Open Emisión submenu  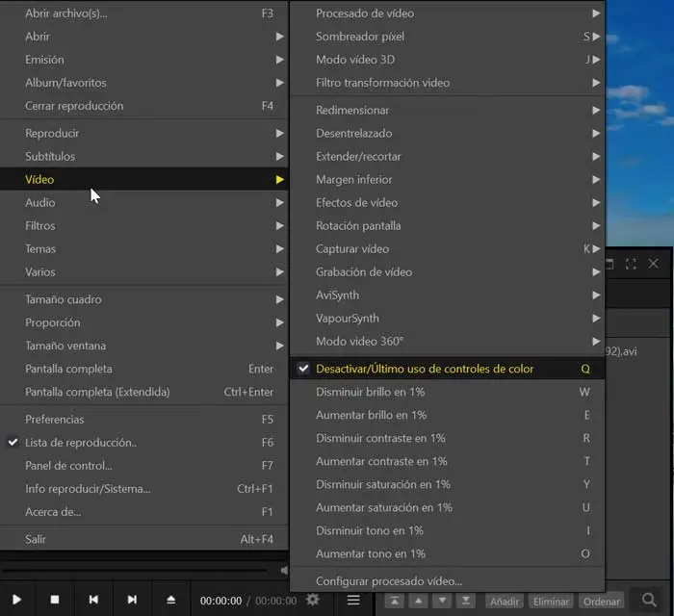(x=144, y=60)
